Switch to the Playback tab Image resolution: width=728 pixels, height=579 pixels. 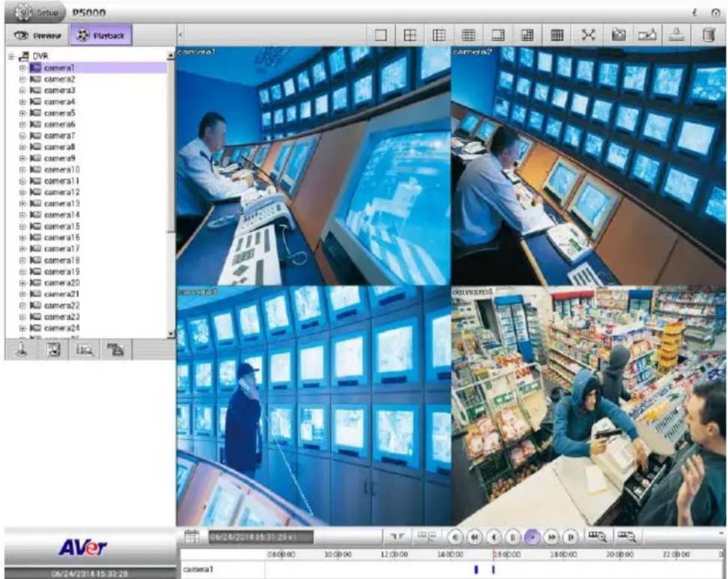[101, 35]
